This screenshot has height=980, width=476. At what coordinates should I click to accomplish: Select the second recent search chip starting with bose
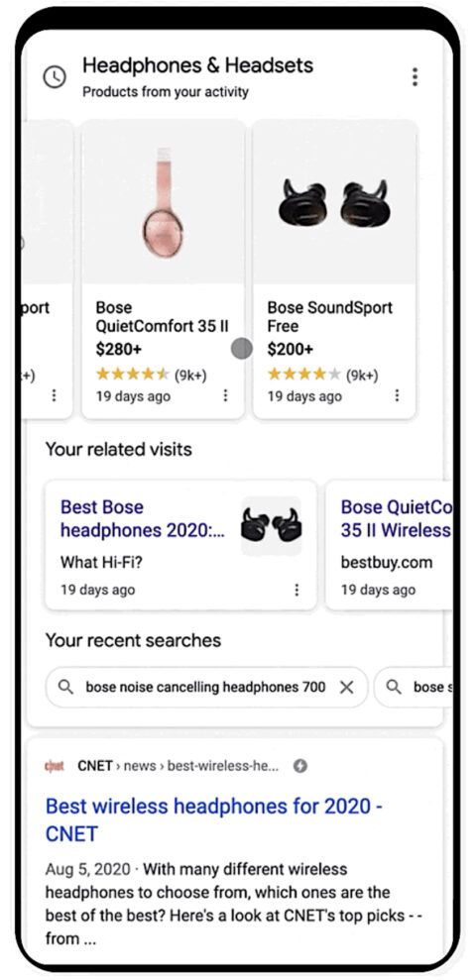(x=414, y=688)
